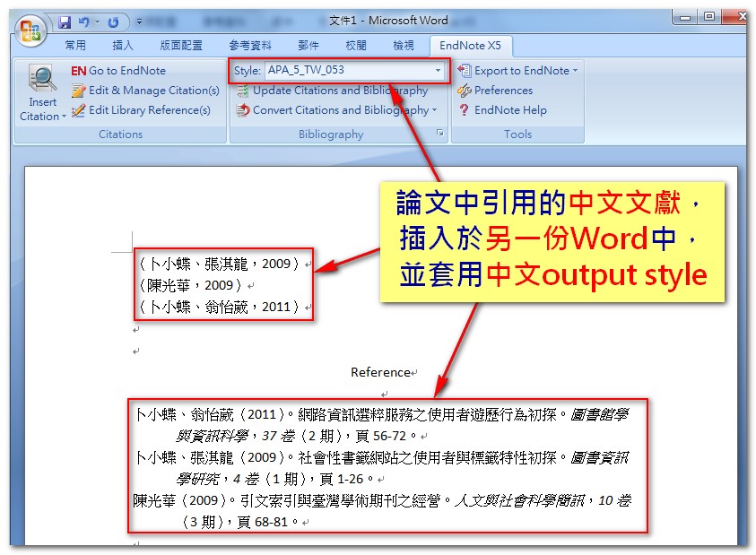Click the 卜小蝶、翁怡葳（2011）bibliography entry
The image size is (756, 555).
point(382,425)
